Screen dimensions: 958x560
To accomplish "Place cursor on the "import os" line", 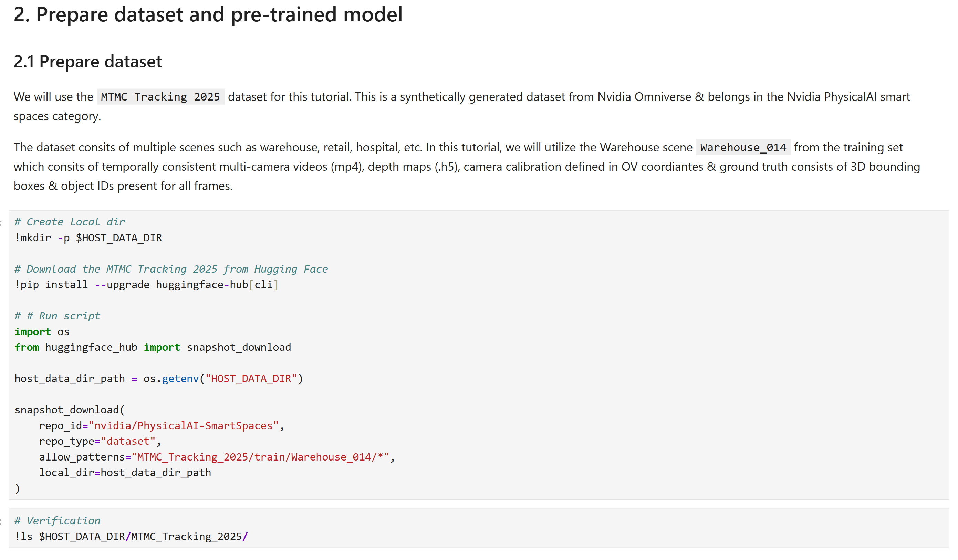I will click(x=42, y=332).
